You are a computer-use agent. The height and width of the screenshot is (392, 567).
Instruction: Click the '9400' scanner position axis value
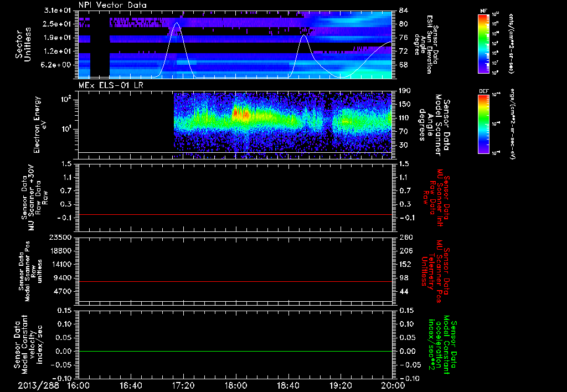tap(63, 278)
